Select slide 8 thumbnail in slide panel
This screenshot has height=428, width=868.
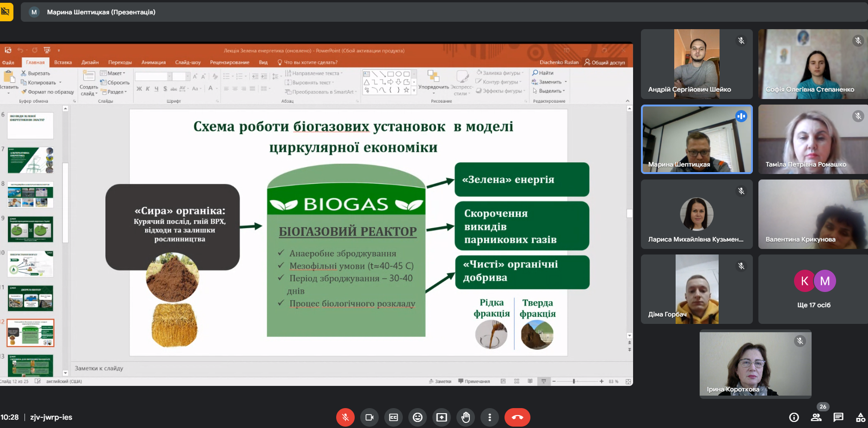point(31,194)
